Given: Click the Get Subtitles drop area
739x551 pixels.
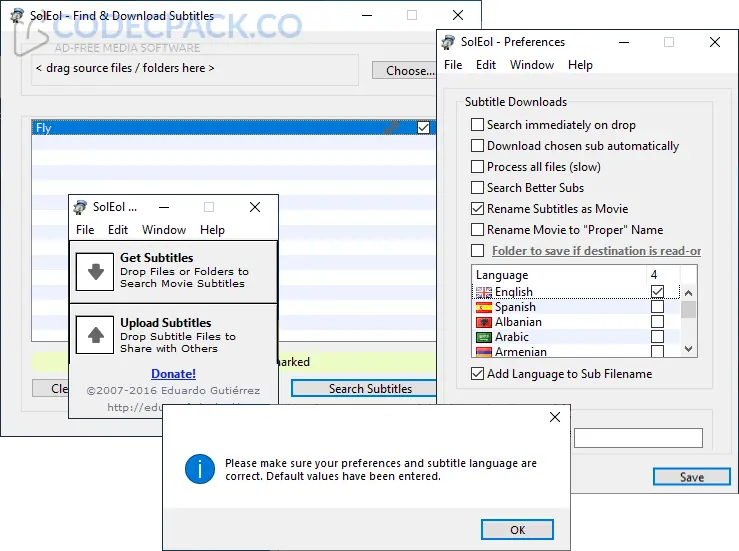Looking at the screenshot, I should (x=173, y=272).
